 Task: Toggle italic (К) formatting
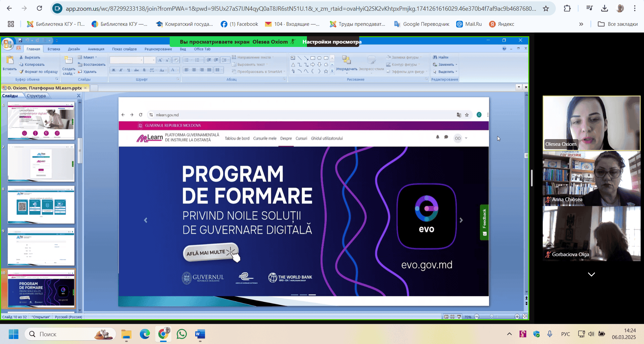[x=121, y=70]
